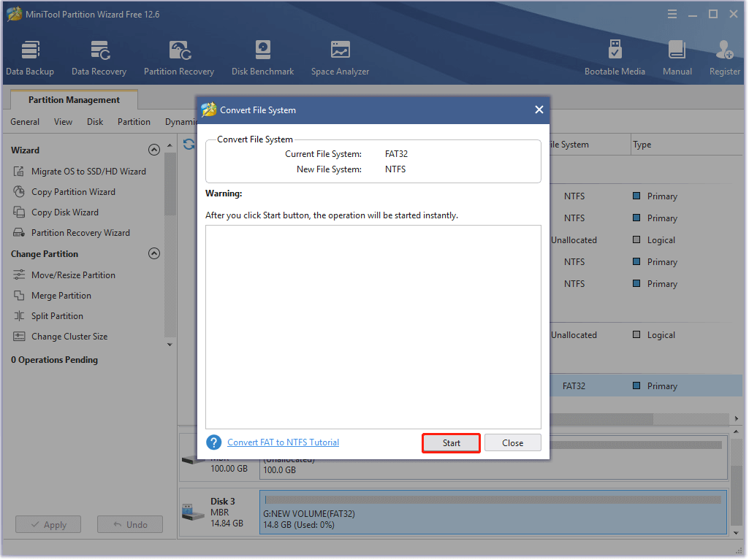The image size is (749, 560).
Task: Launch the Copy Disk Wizard
Action: [x=56, y=212]
